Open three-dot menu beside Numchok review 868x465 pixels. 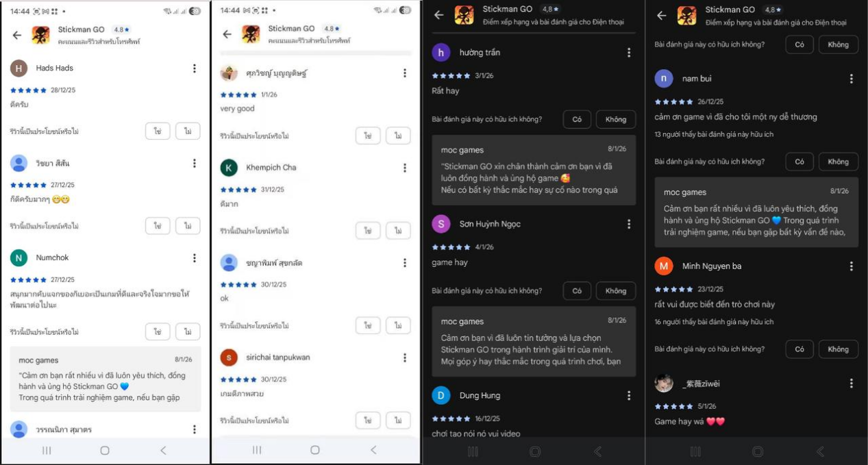coord(195,258)
